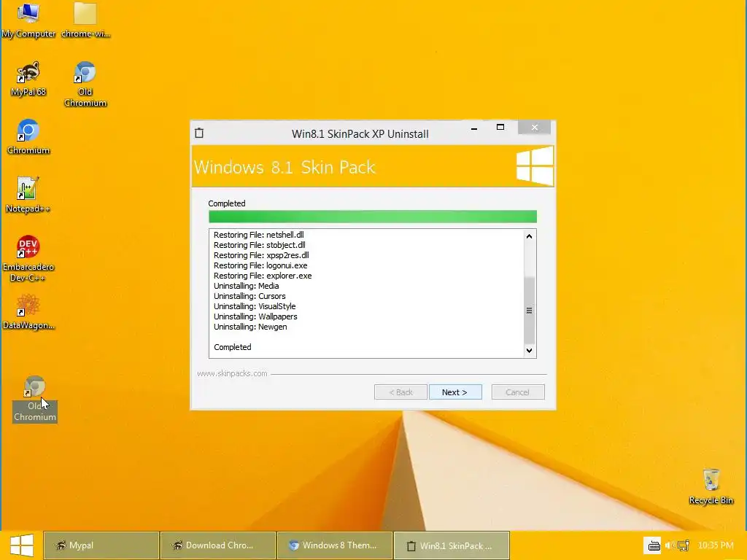
Task: Click the uninstall log scrollbar thumb
Action: [529, 310]
